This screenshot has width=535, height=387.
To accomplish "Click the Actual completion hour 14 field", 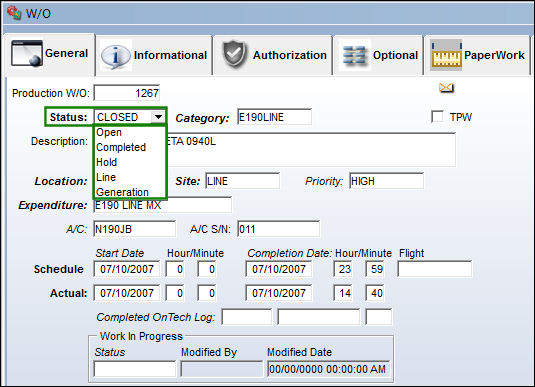I will coord(343,293).
